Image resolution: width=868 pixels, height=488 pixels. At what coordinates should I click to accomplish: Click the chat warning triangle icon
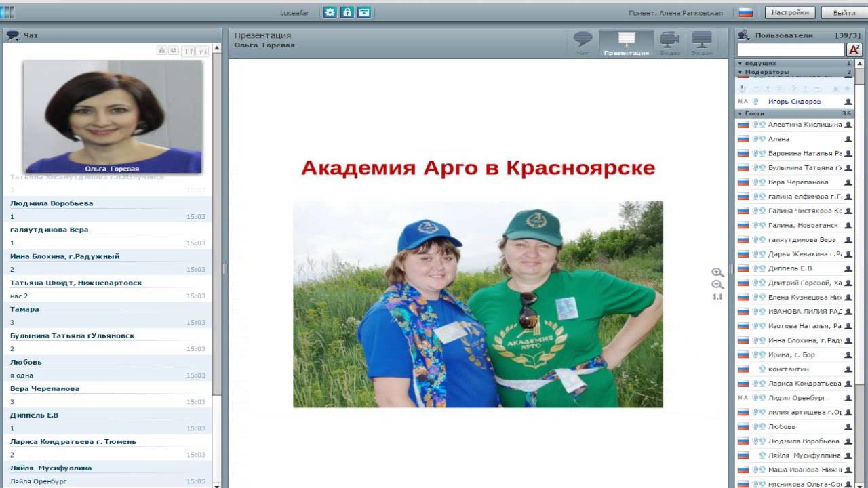161,51
